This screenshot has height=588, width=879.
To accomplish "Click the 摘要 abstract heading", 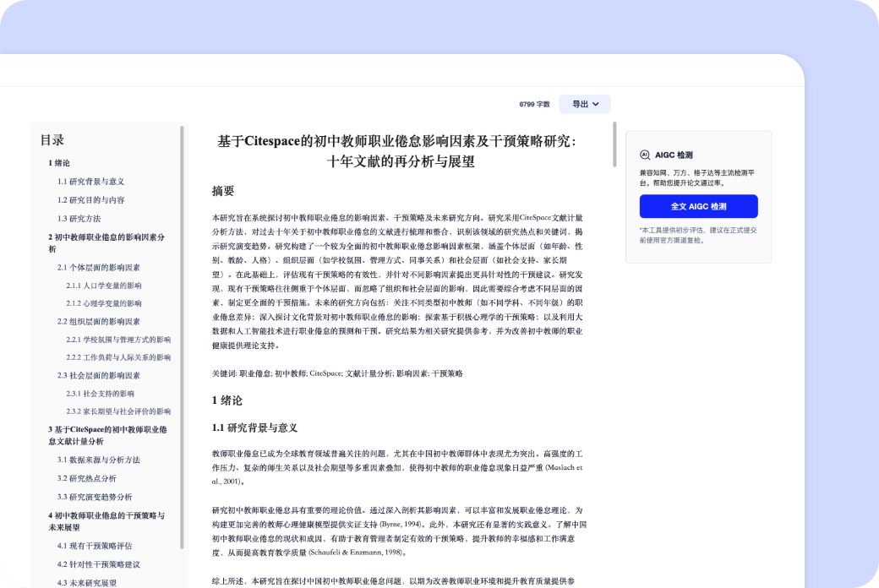I will pyautogui.click(x=223, y=191).
